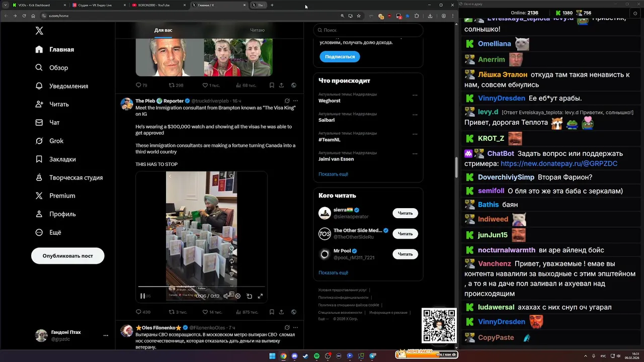Reply to The Pleb Reporter post (430)
The image size is (644, 362).
pyautogui.click(x=143, y=312)
